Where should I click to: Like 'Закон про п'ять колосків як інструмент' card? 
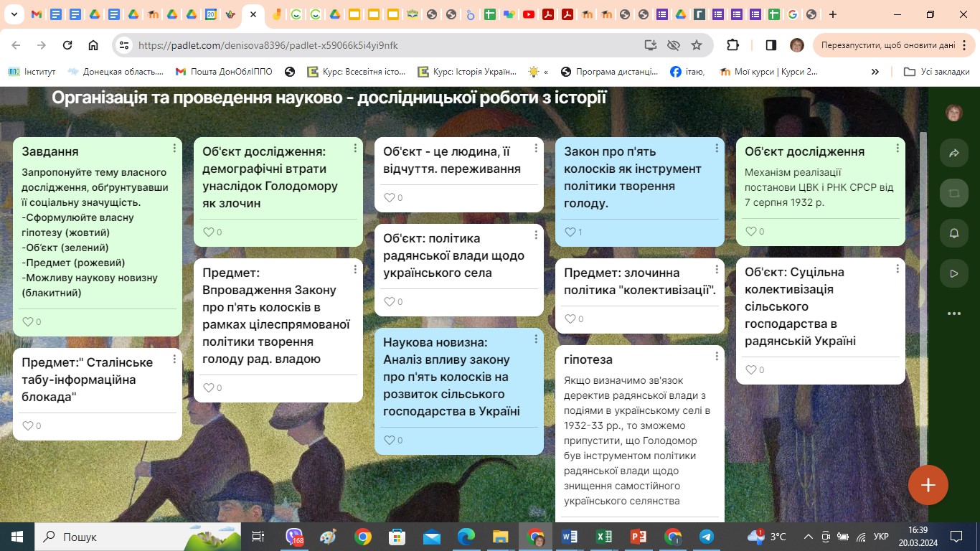point(570,232)
